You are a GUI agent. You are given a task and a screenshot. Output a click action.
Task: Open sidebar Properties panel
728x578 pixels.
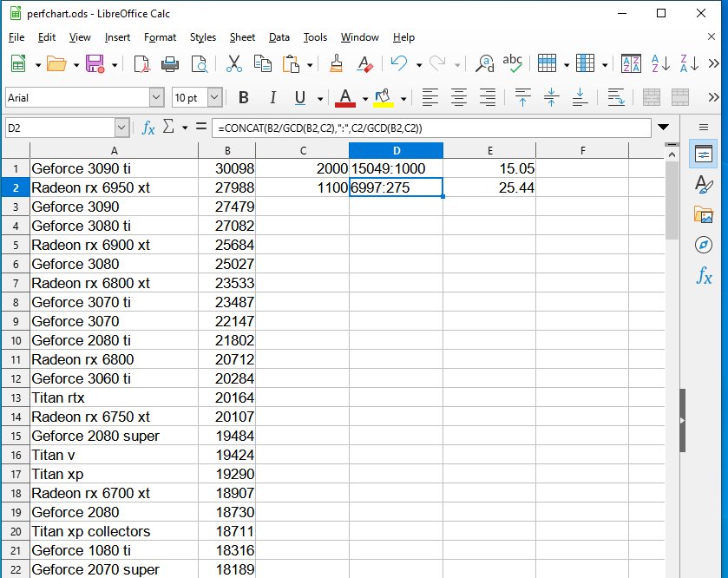704,154
